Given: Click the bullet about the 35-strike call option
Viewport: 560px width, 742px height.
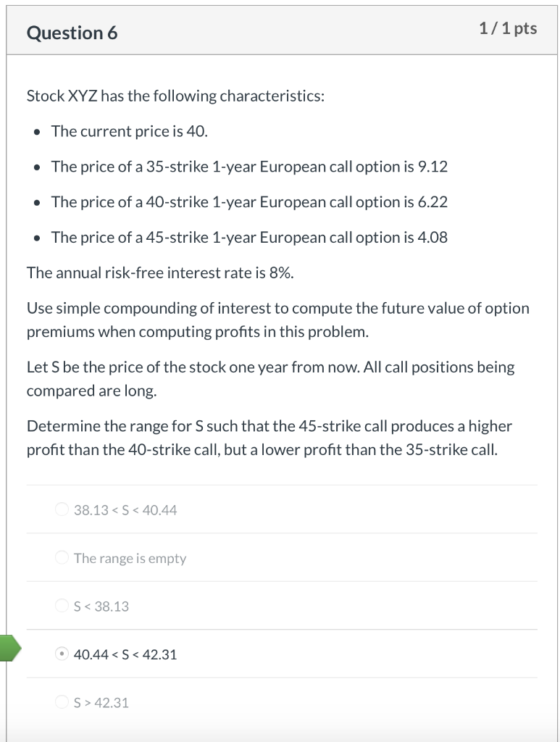Looking at the screenshot, I should [x=249, y=167].
